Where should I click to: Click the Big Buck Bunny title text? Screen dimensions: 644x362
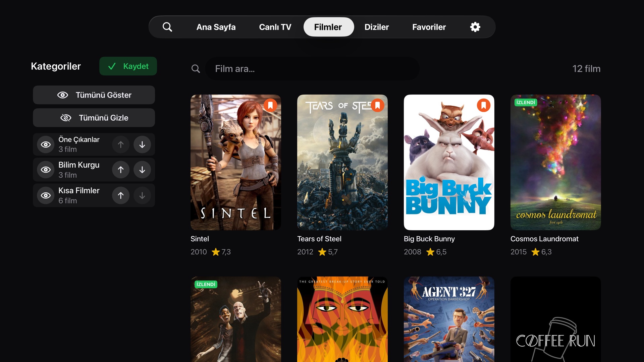pos(429,239)
